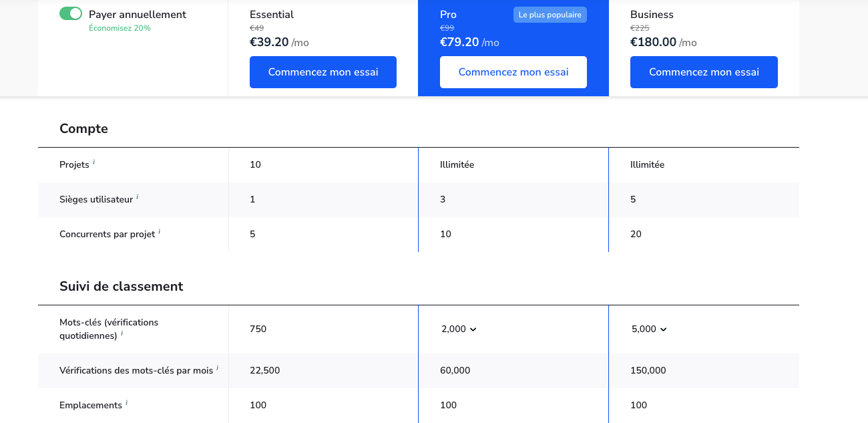The width and height of the screenshot is (868, 423).
Task: Click info icon for Vérifications des mots-clés par mois
Action: click(x=218, y=368)
